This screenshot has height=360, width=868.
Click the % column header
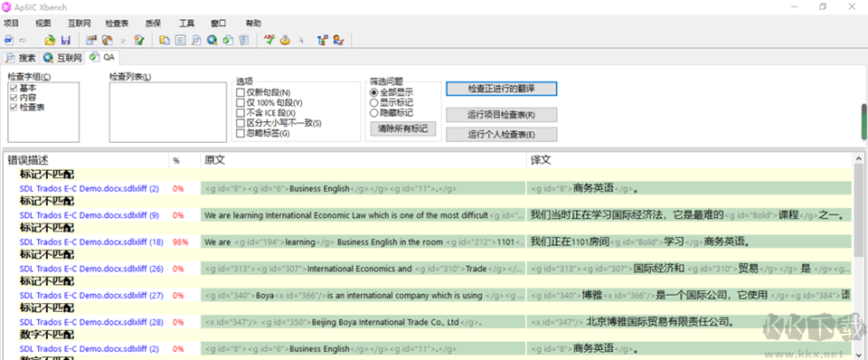184,161
